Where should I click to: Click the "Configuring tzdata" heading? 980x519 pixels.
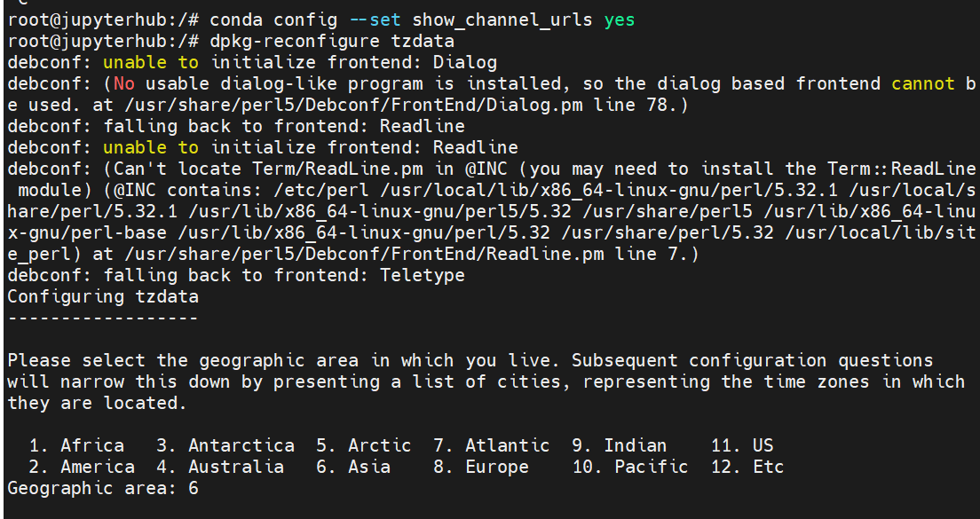coord(103,296)
